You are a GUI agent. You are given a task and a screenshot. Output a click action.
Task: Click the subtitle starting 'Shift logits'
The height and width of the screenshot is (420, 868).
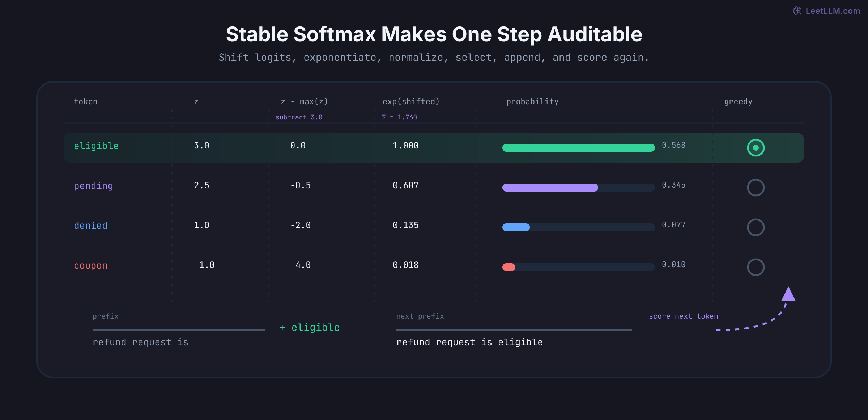point(434,58)
